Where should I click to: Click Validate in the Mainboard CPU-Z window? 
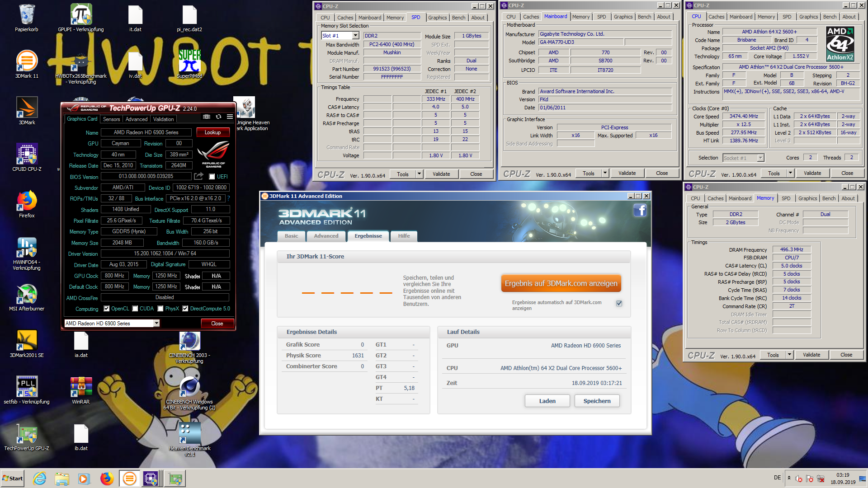627,173
